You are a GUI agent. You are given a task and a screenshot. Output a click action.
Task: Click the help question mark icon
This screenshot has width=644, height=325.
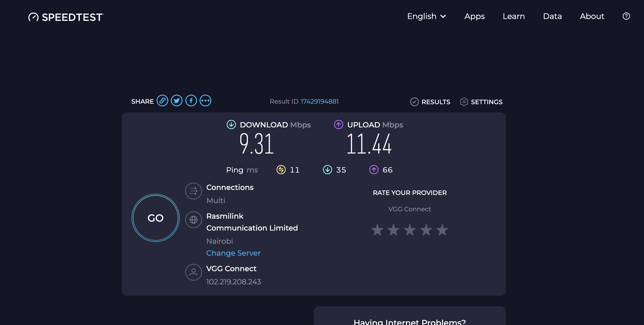click(626, 16)
